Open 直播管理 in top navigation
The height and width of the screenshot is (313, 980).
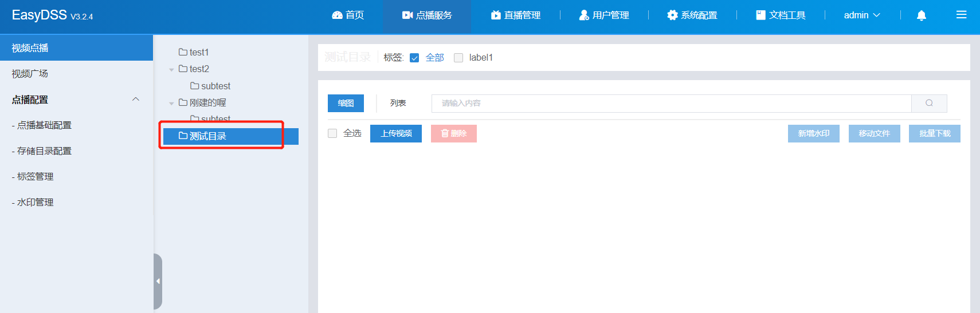pos(516,15)
